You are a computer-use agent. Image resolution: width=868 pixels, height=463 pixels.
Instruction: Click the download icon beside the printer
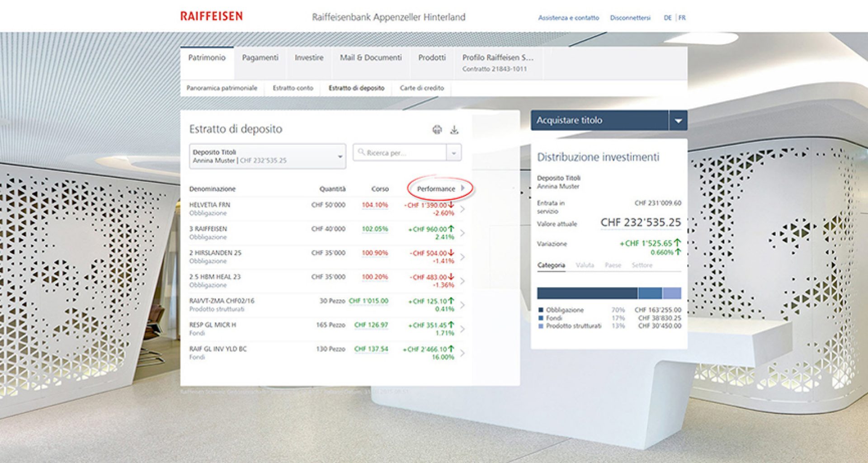(454, 130)
